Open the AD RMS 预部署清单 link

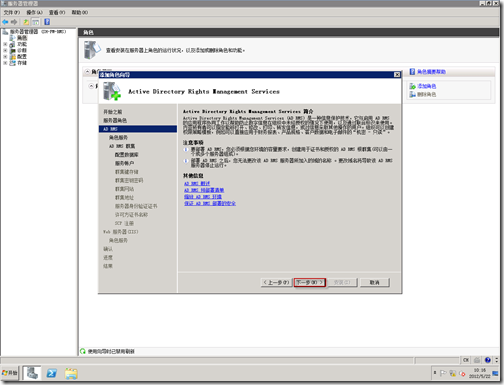coord(204,190)
